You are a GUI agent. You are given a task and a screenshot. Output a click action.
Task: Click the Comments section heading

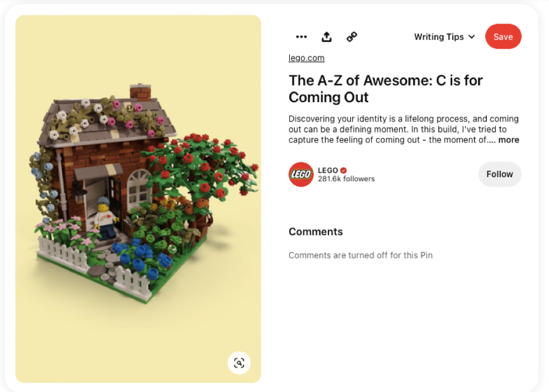pos(316,232)
